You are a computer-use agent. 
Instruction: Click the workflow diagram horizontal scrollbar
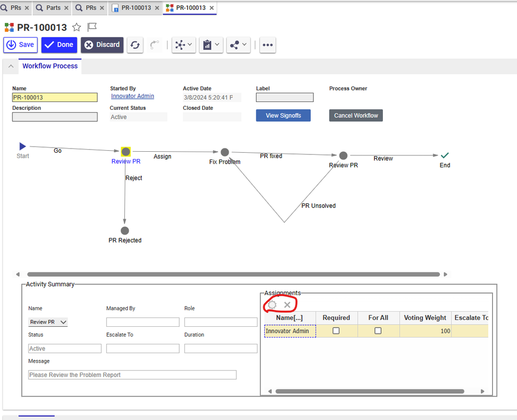(x=233, y=274)
